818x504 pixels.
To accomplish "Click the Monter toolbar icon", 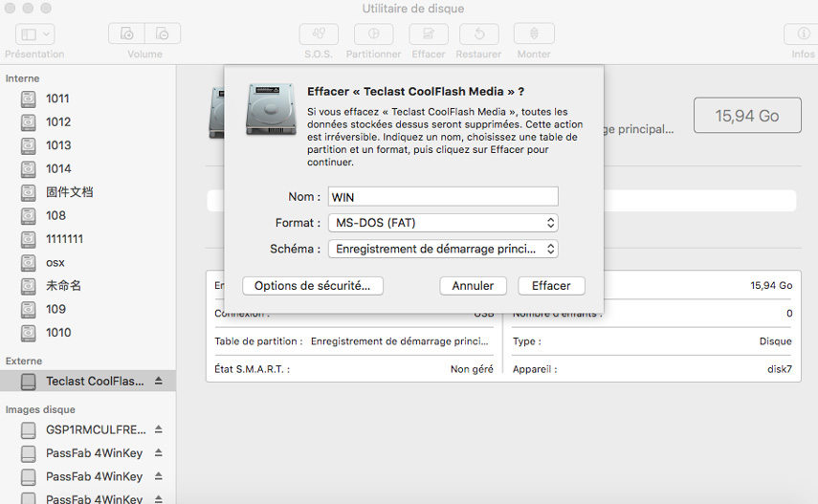I will point(534,33).
